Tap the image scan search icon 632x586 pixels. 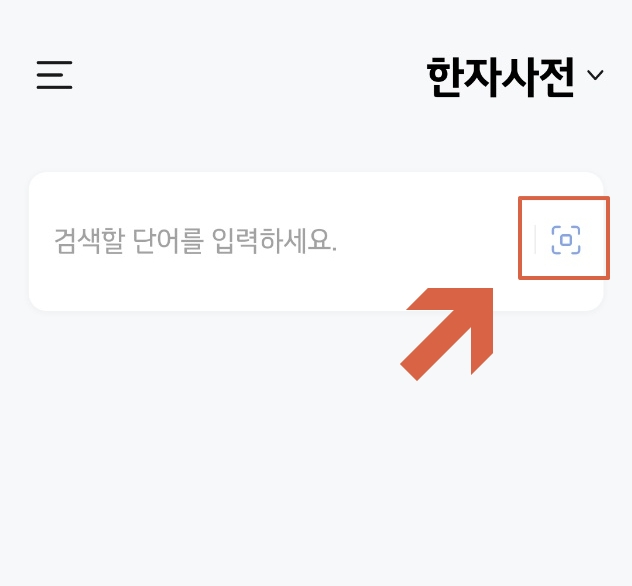566,240
